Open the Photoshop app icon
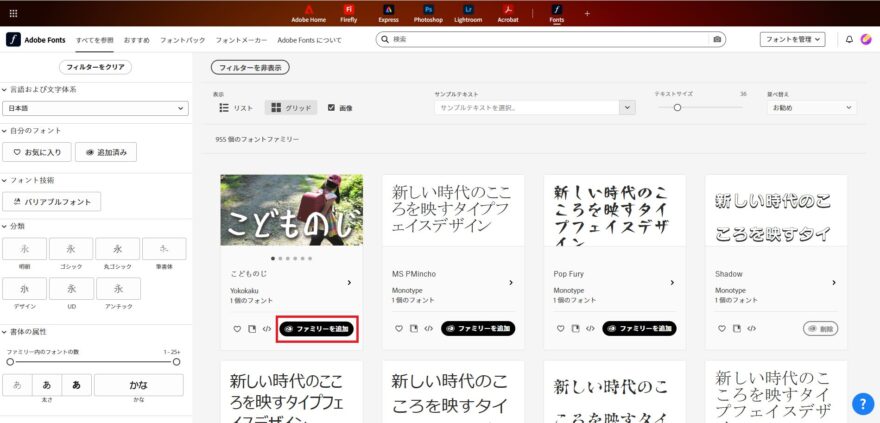The width and height of the screenshot is (880, 423). tap(428, 13)
